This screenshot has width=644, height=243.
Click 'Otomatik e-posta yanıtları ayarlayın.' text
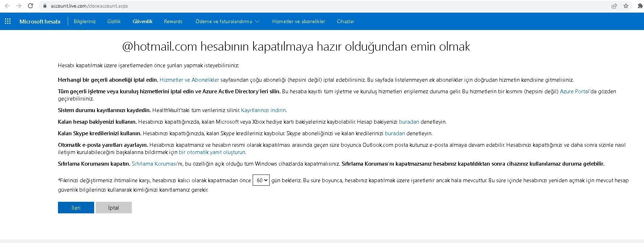(103, 145)
